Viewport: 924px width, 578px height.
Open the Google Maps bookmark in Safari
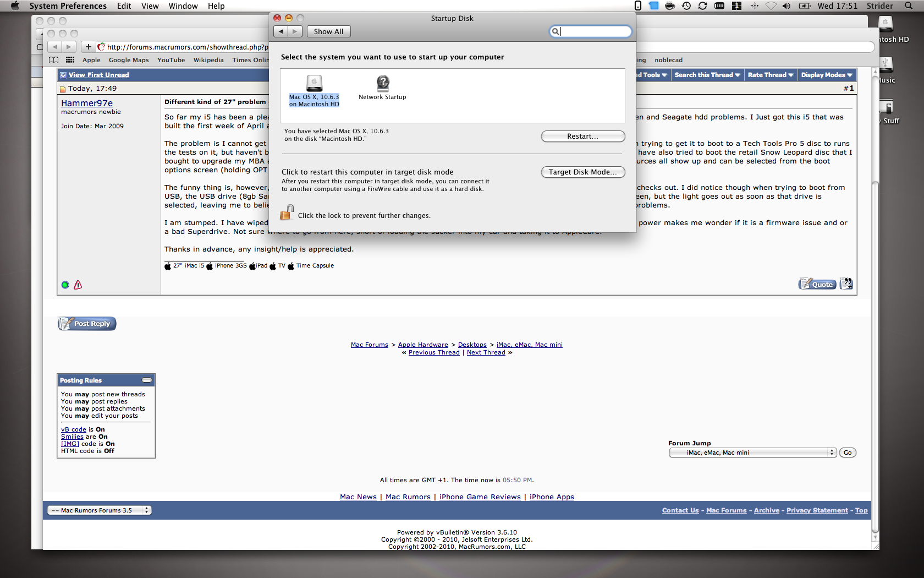click(129, 60)
